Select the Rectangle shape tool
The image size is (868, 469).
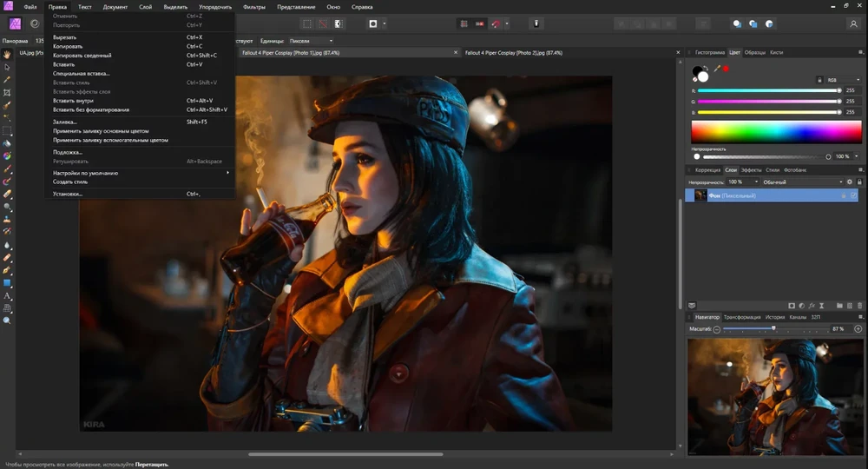(x=7, y=283)
